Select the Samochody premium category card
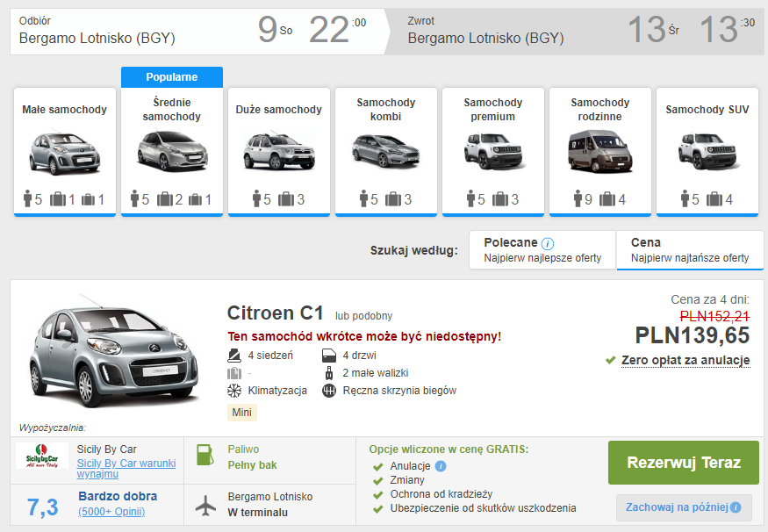This screenshot has width=768, height=532. (x=493, y=152)
